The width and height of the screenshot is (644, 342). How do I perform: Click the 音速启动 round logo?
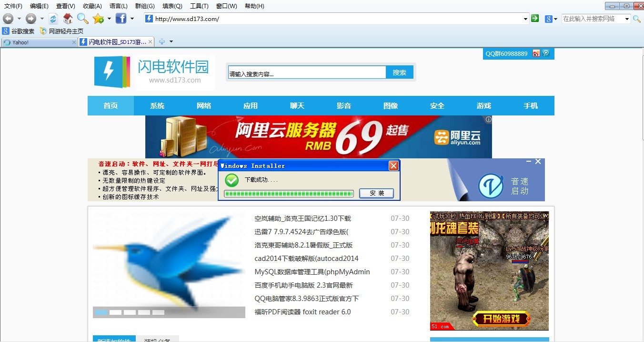[x=491, y=186]
